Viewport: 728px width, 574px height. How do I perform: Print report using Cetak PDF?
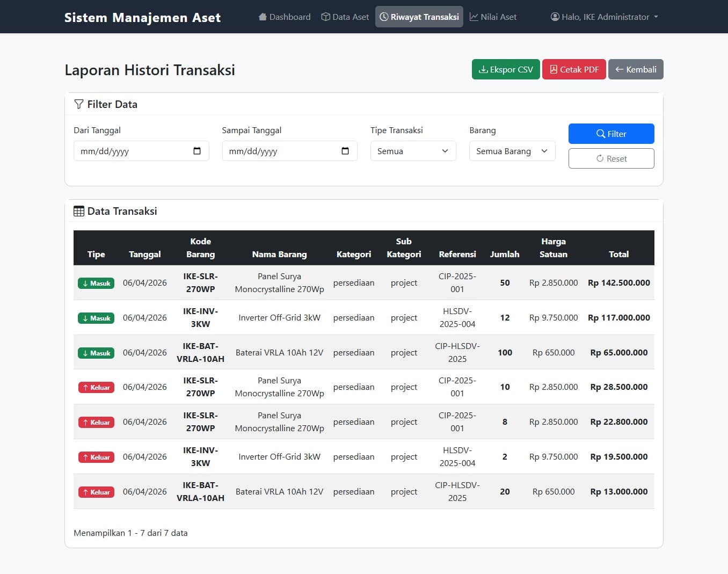pyautogui.click(x=574, y=69)
